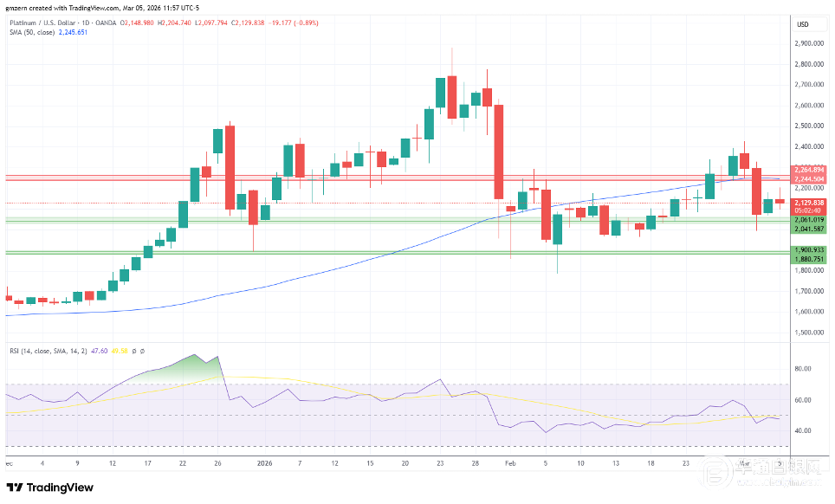The height and width of the screenshot is (504, 835).
Task: Click the blue SMA value 2,245.651
Action: (x=73, y=33)
